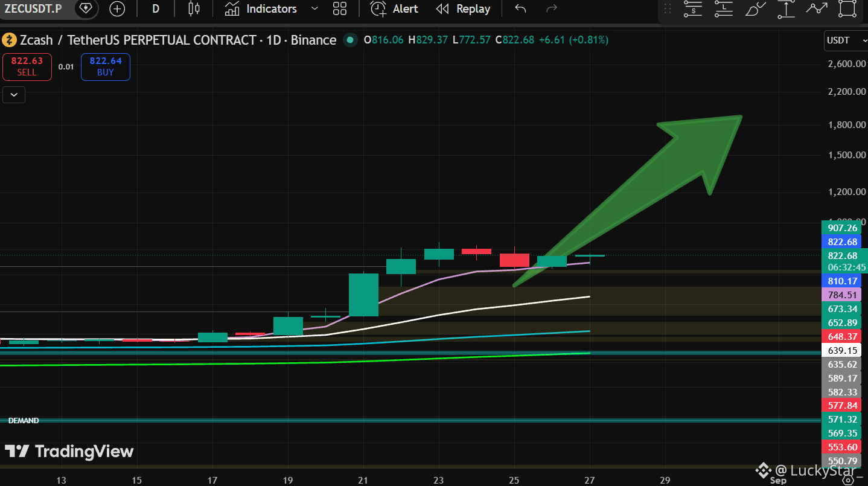Click the red 822.63 SELL button
The height and width of the screenshot is (486, 868).
pyautogui.click(x=27, y=66)
